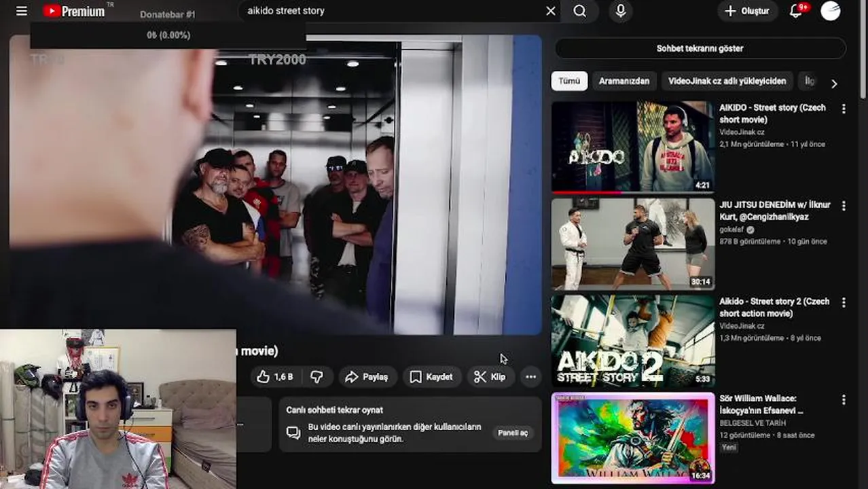Viewport: 868px width, 489px height.
Task: Start voice search with microphone icon
Action: pos(620,11)
